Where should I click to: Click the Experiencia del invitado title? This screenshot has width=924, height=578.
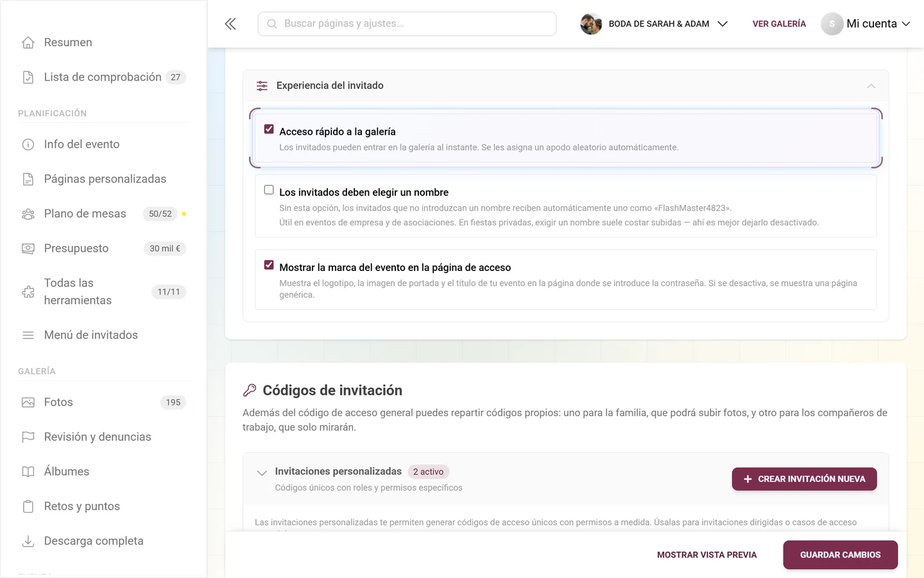(330, 85)
